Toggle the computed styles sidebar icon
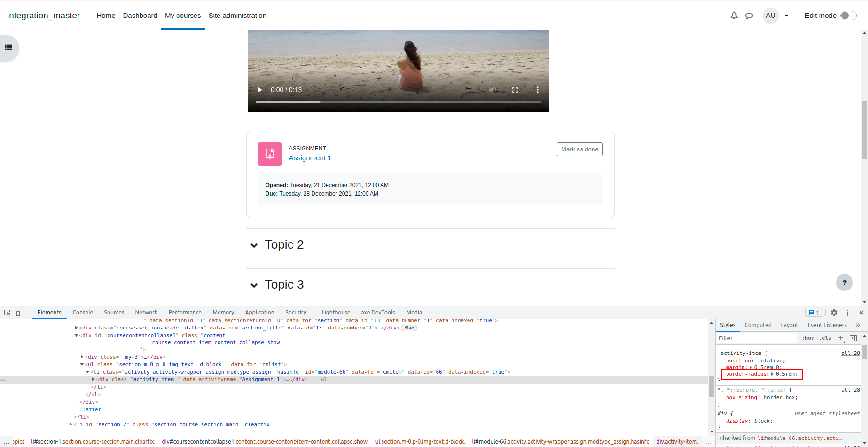The image size is (868, 447). click(853, 338)
